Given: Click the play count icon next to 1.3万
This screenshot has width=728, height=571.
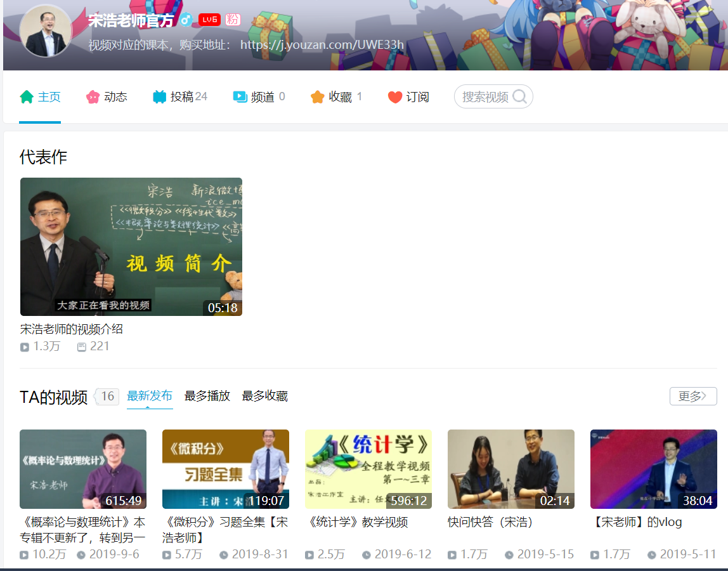Looking at the screenshot, I should (25, 347).
